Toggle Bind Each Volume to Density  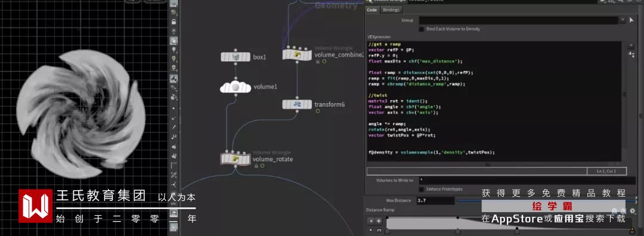(x=421, y=29)
